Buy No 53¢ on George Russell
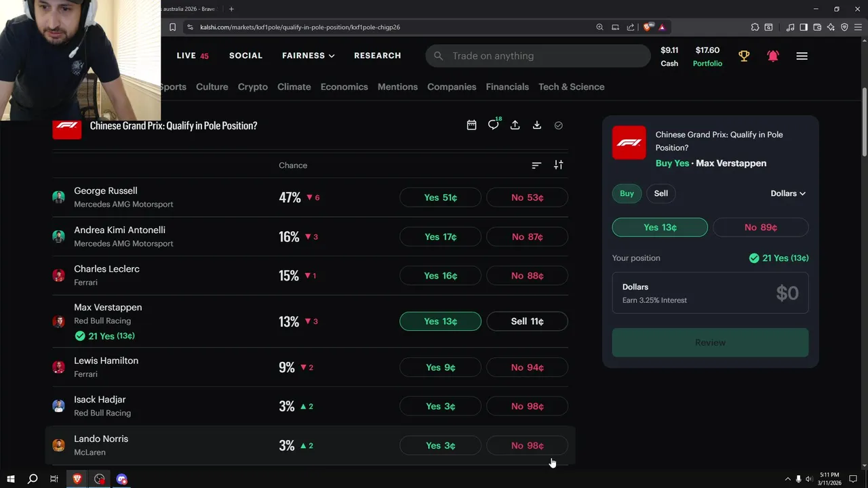The width and height of the screenshot is (868, 488). click(x=527, y=197)
